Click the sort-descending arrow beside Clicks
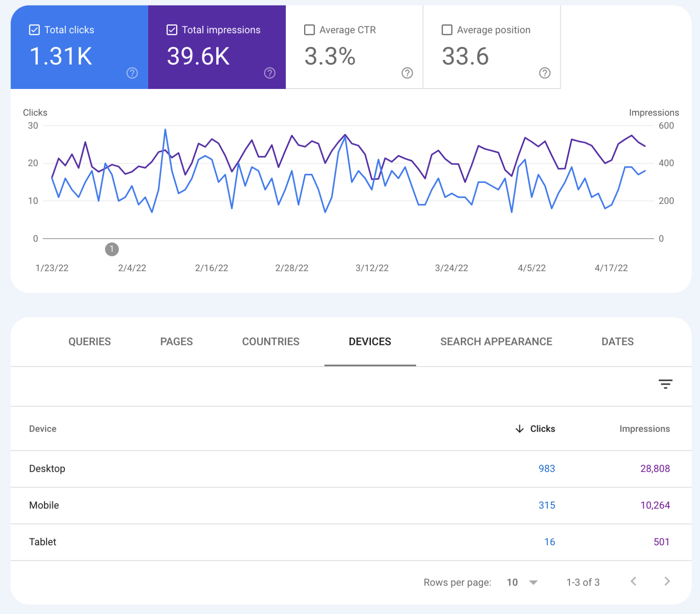700x614 pixels. tap(520, 429)
